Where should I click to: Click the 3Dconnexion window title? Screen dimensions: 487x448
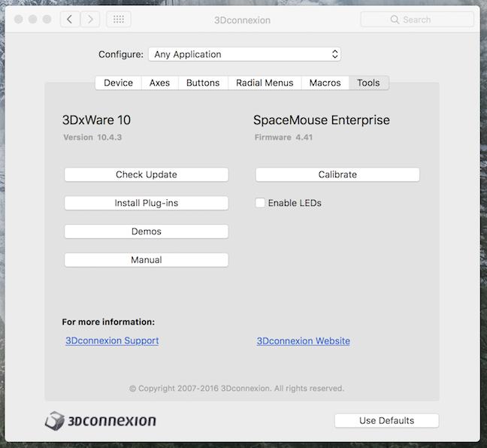click(242, 20)
